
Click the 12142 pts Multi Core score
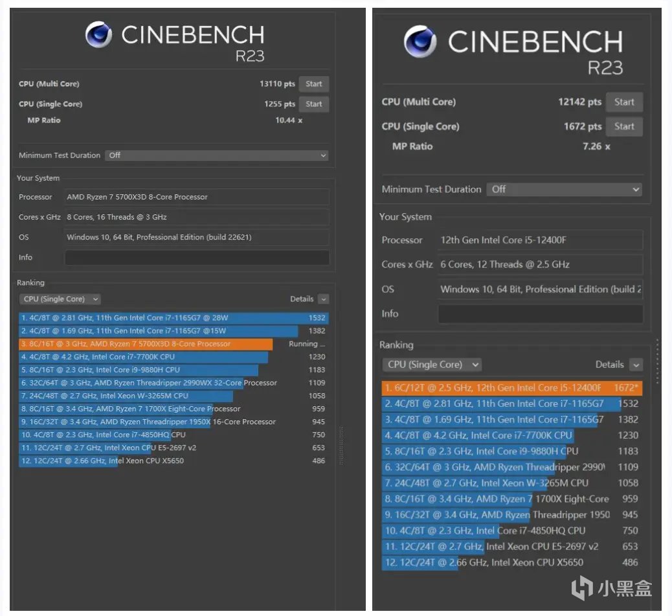580,102
